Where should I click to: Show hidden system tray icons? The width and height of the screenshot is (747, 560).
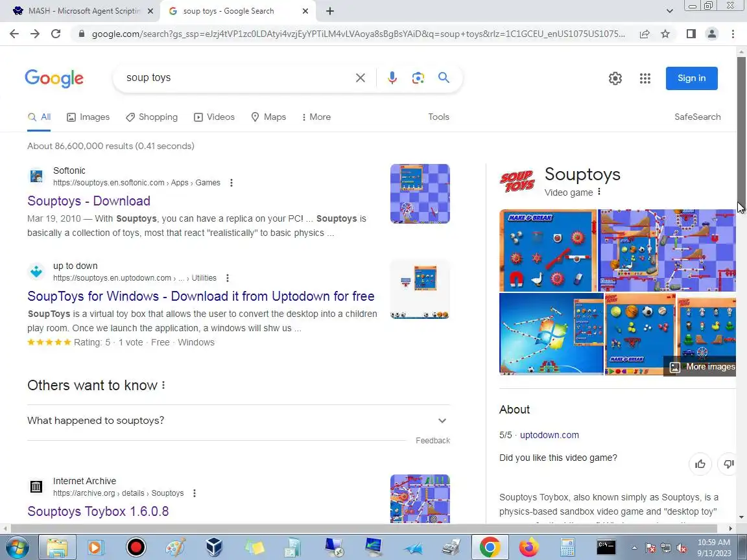tap(634, 548)
